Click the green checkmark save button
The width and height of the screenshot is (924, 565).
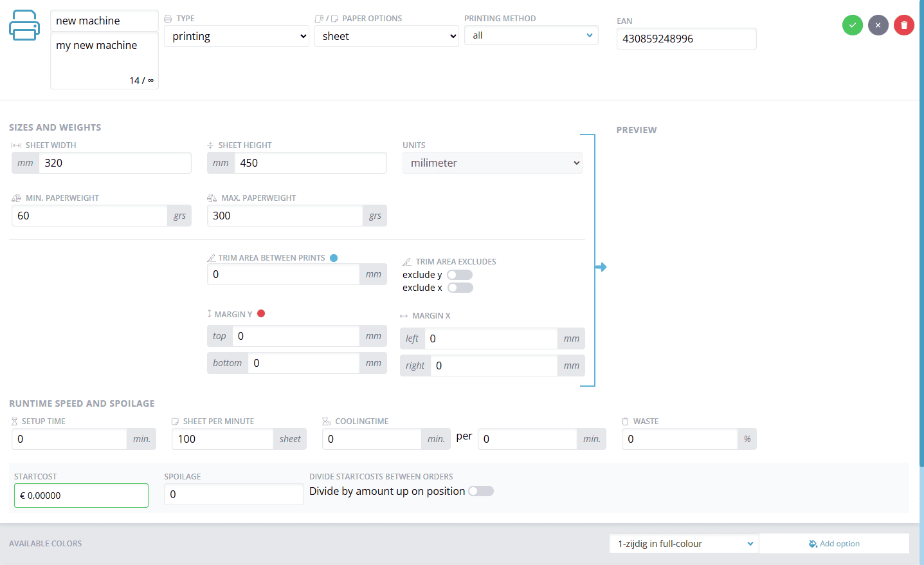pos(852,25)
